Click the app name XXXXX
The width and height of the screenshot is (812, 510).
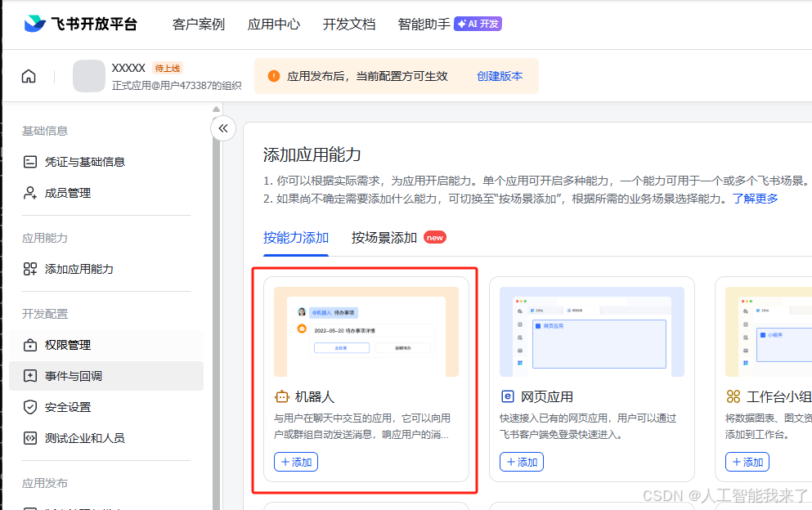click(x=128, y=69)
